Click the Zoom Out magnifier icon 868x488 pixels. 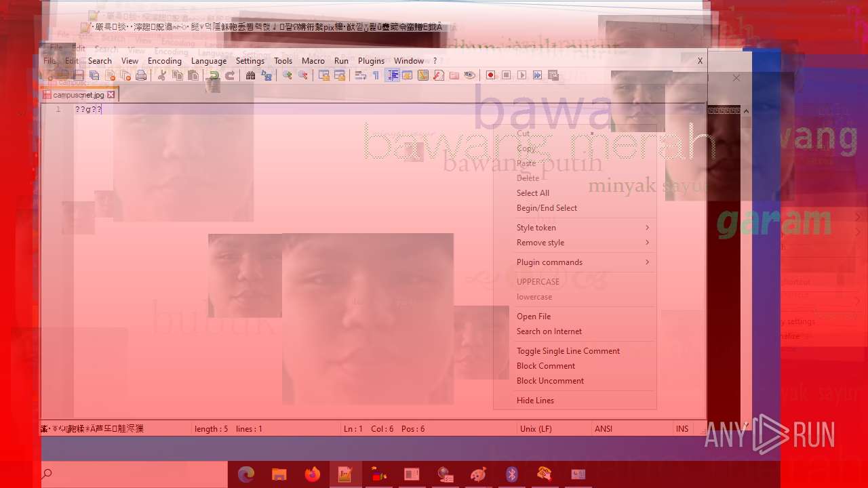302,75
